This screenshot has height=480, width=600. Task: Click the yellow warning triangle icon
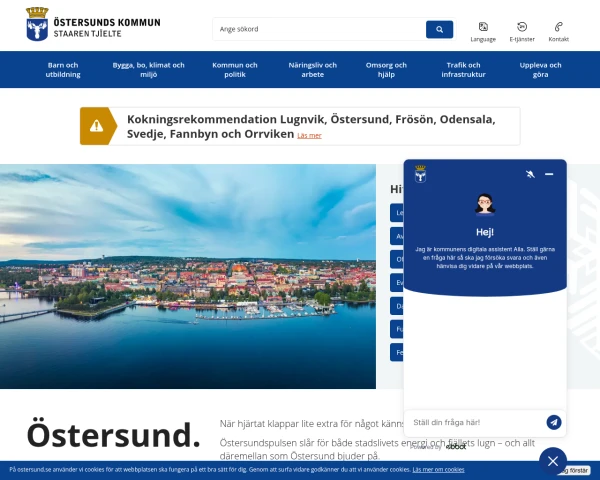point(96,126)
